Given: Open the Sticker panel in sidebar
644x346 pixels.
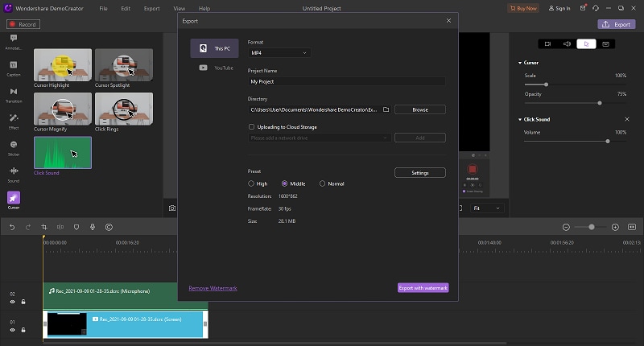Looking at the screenshot, I should pos(14,148).
